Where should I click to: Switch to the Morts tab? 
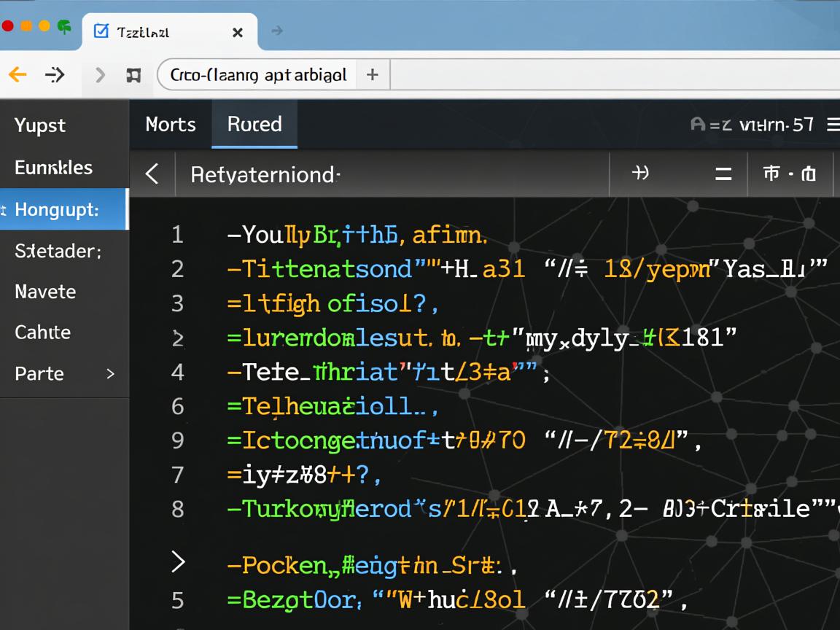[171, 125]
